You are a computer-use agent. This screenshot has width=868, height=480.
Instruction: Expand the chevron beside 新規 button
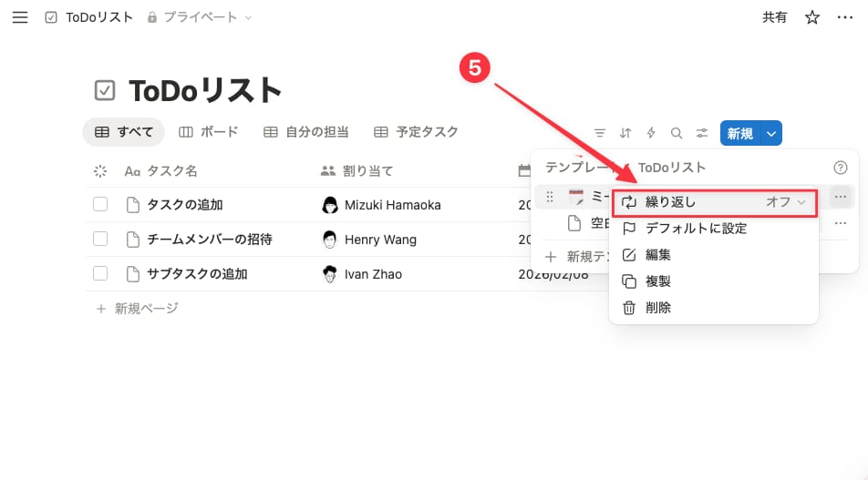pos(771,133)
